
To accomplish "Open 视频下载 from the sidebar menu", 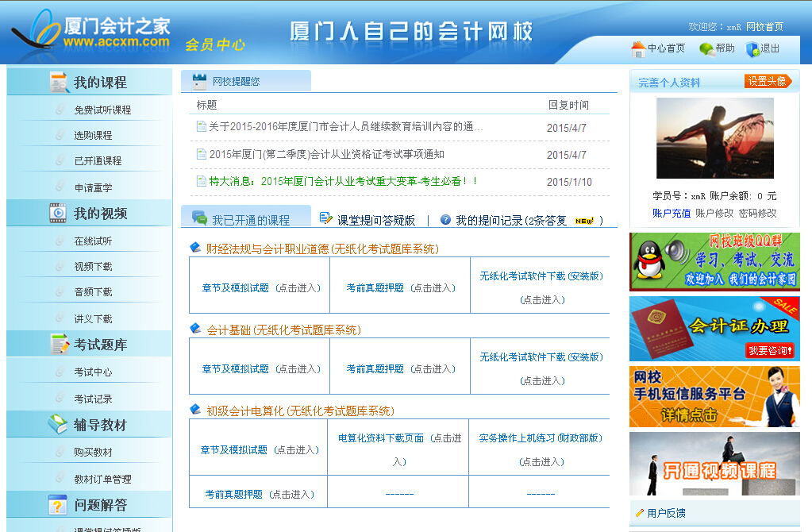I will [93, 267].
